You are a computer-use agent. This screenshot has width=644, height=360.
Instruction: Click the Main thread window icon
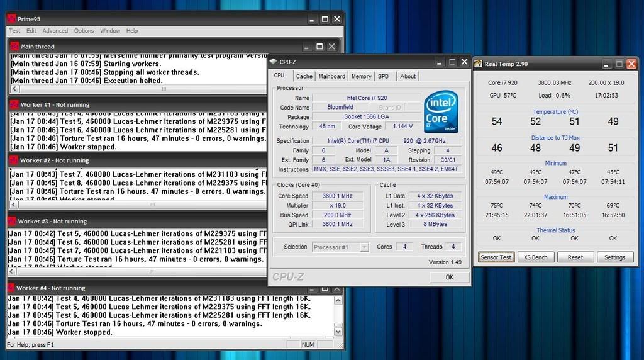click(x=15, y=47)
